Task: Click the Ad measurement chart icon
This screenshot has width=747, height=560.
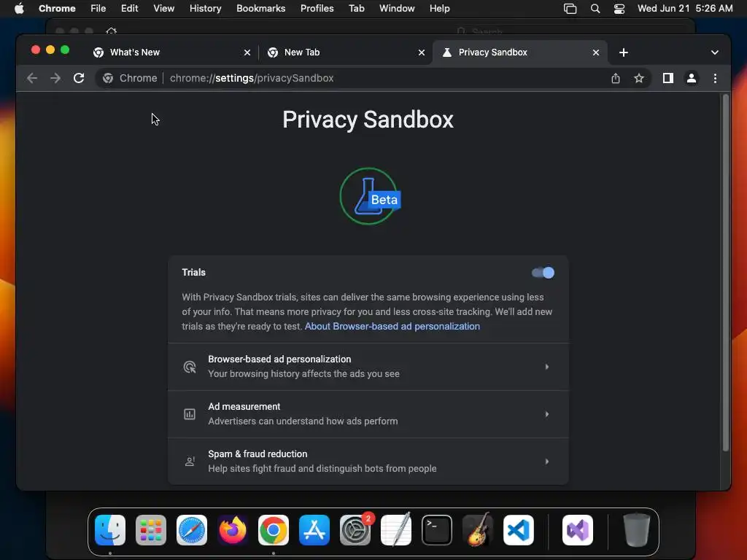Action: point(190,414)
